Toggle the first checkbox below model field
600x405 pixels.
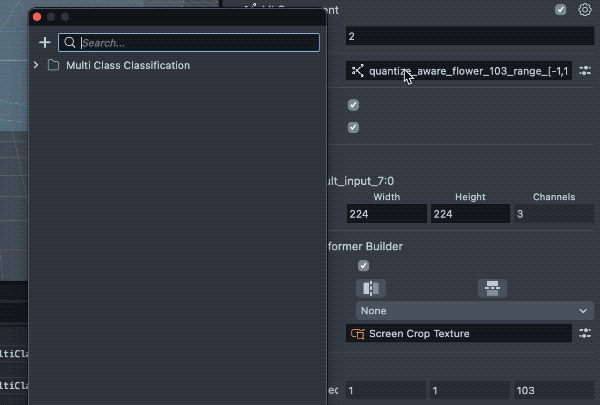click(x=353, y=105)
